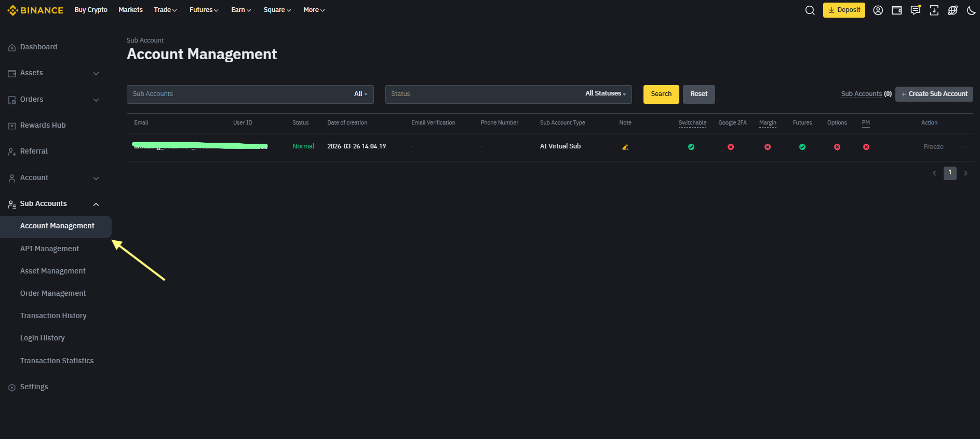980x439 pixels.
Task: Switch theme with the moon icon
Action: [x=971, y=10]
